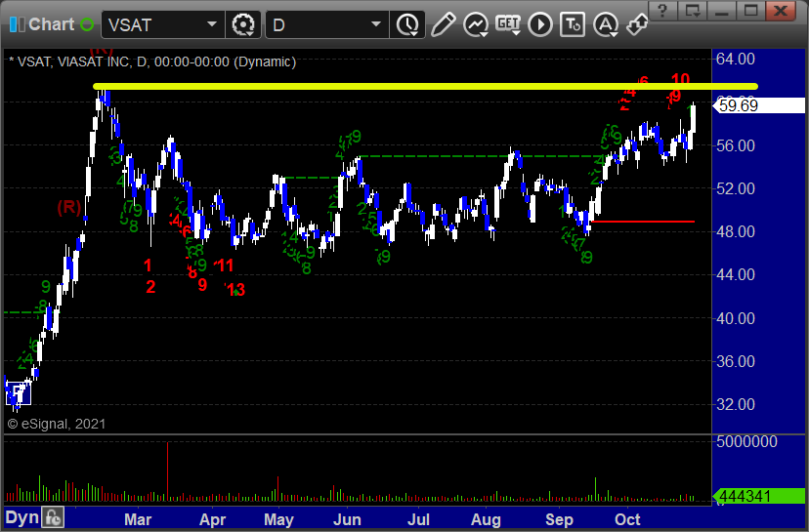809x532 pixels.
Task: Click the 48.00 price axis label
Action: [735, 231]
